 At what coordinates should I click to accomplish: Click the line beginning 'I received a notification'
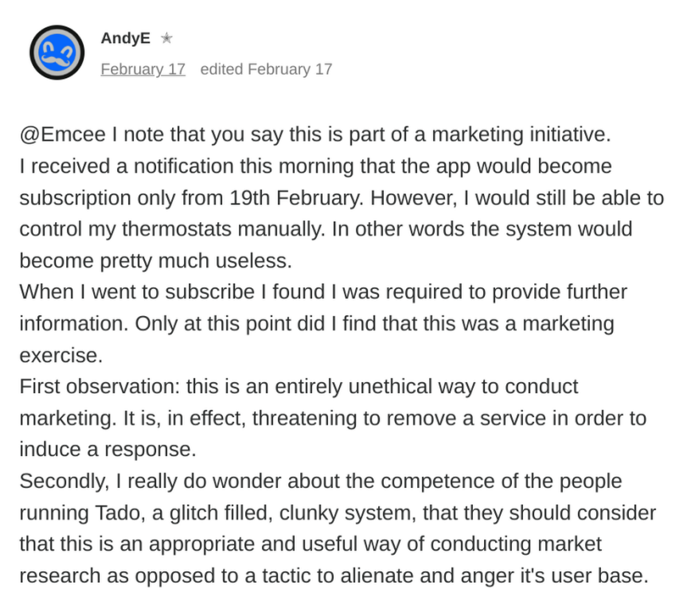coord(316,166)
